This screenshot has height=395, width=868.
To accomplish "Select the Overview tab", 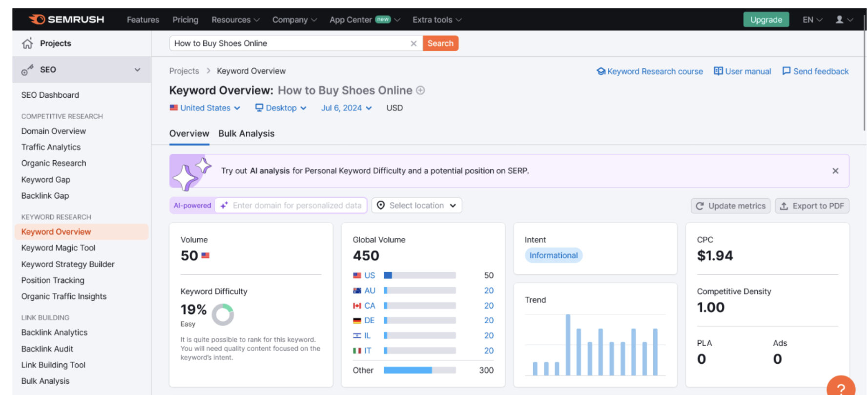I will click(x=189, y=134).
